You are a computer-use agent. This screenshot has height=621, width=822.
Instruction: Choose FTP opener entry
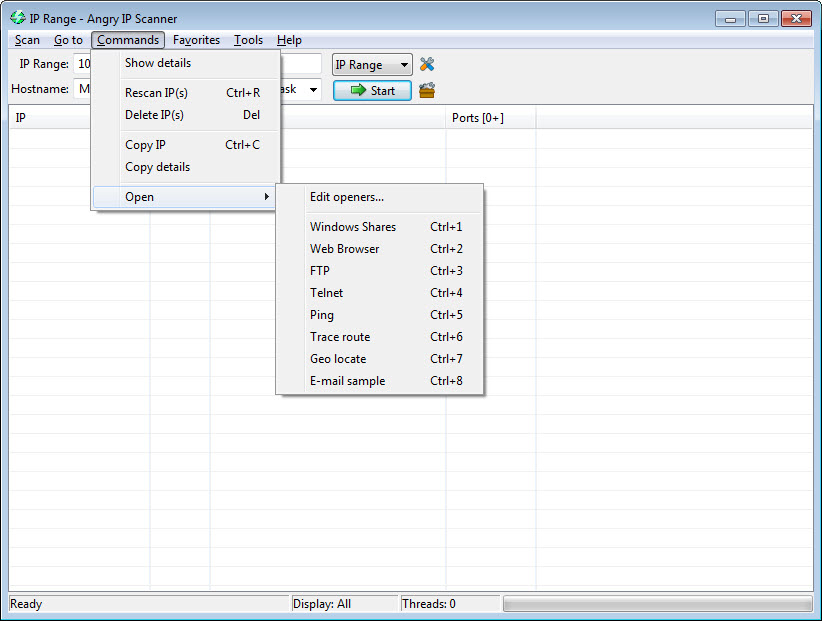pyautogui.click(x=379, y=271)
